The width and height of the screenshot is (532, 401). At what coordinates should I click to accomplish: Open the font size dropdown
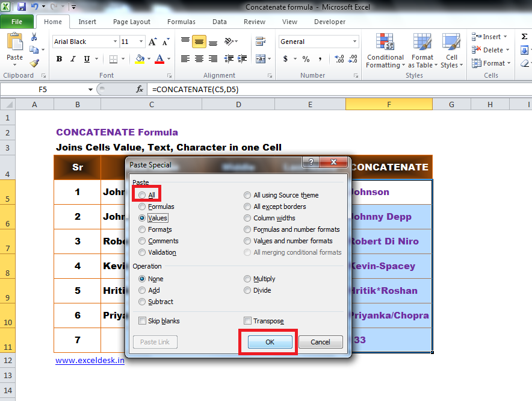coord(140,42)
